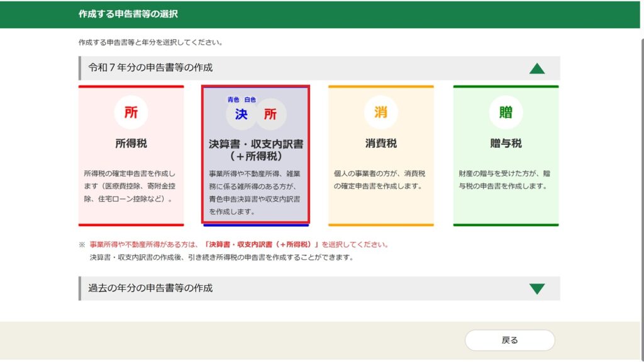Select the 消費税 card title
This screenshot has height=362, width=644.
point(380,144)
